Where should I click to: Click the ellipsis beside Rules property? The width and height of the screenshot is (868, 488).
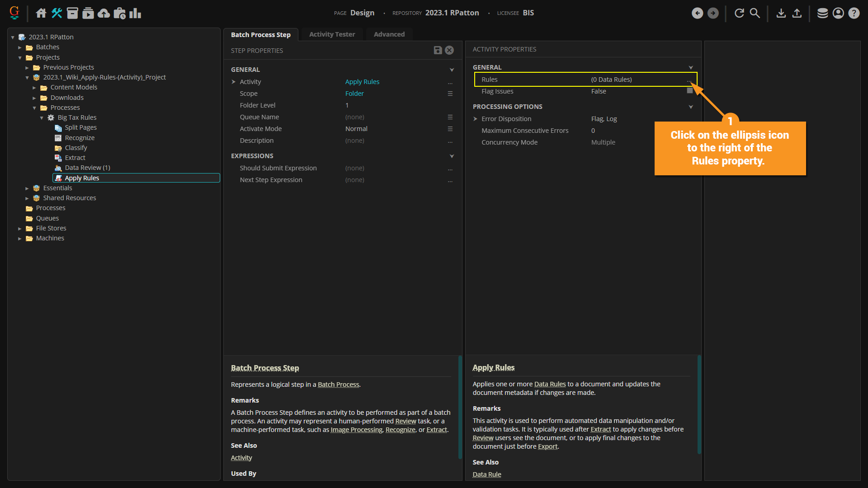click(x=689, y=80)
